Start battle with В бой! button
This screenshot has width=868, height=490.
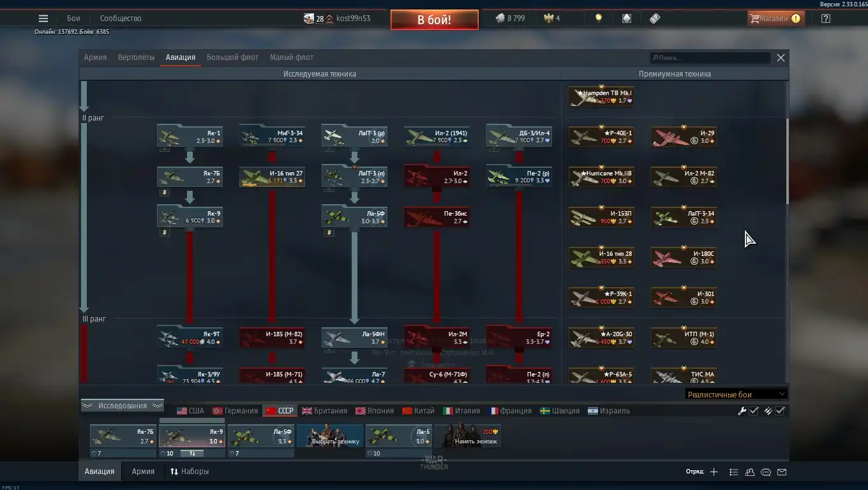point(435,20)
